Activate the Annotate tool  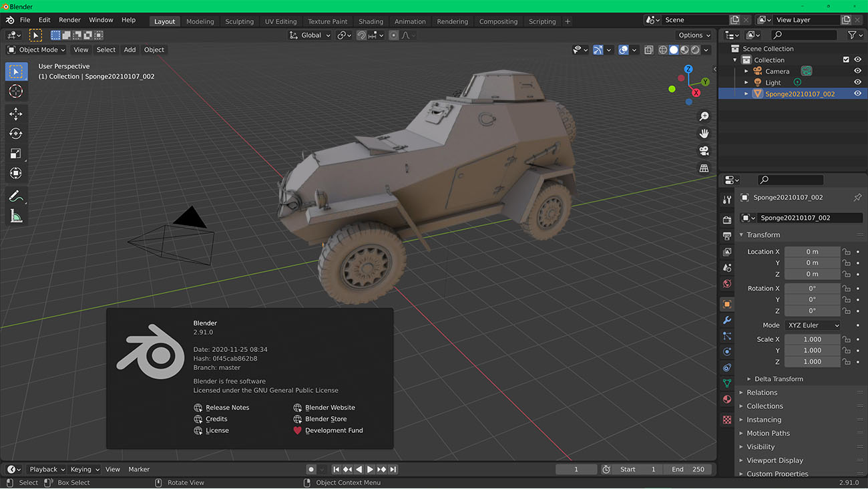click(16, 196)
